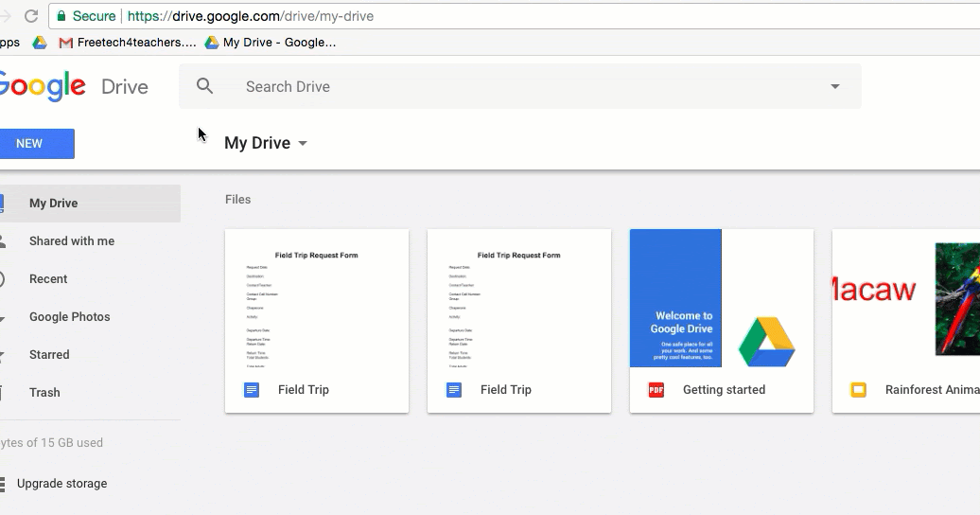Click the browser address bar URL
Screen dimensions: 980x515
[250, 16]
